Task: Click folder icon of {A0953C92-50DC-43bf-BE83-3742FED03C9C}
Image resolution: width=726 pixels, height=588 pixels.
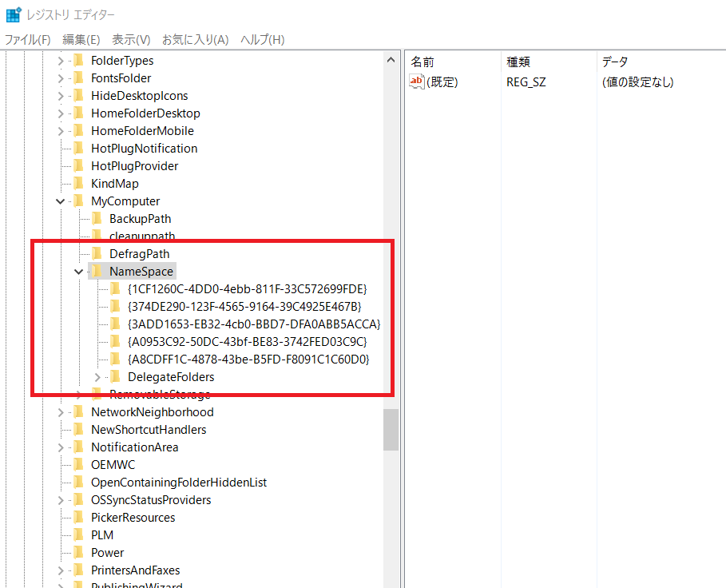Action: 115,342
